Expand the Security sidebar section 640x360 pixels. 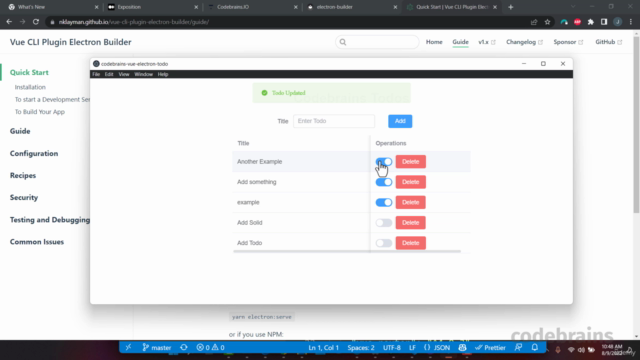(24, 198)
